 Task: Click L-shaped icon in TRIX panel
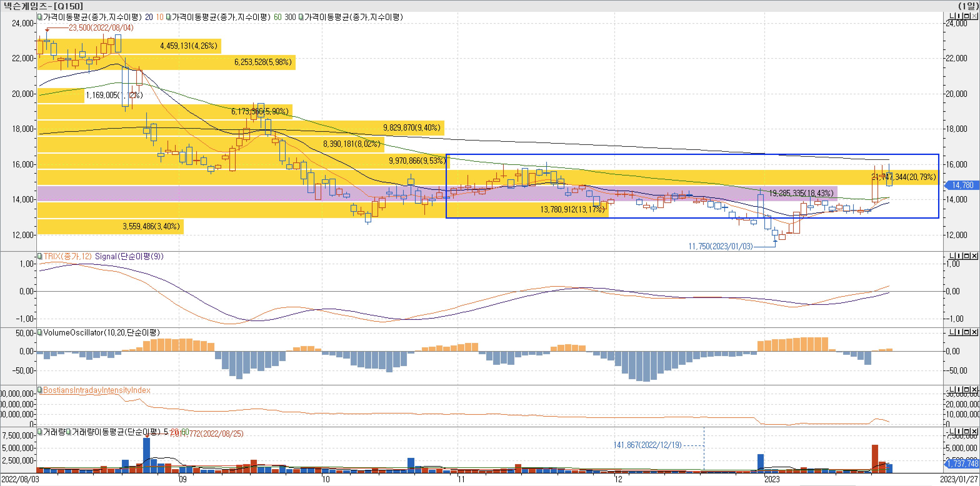[952, 256]
